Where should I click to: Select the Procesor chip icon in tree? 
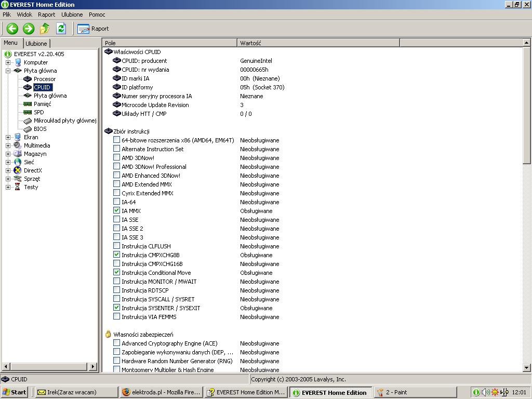pos(28,79)
